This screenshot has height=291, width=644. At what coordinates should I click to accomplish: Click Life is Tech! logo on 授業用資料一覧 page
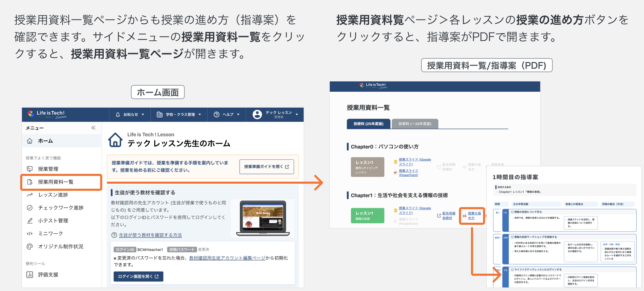pyautogui.click(x=373, y=85)
